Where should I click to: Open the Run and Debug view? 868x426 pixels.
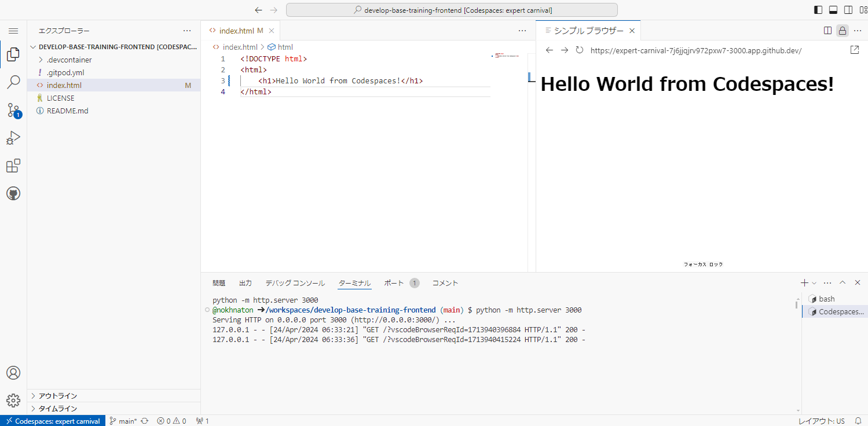click(13, 138)
